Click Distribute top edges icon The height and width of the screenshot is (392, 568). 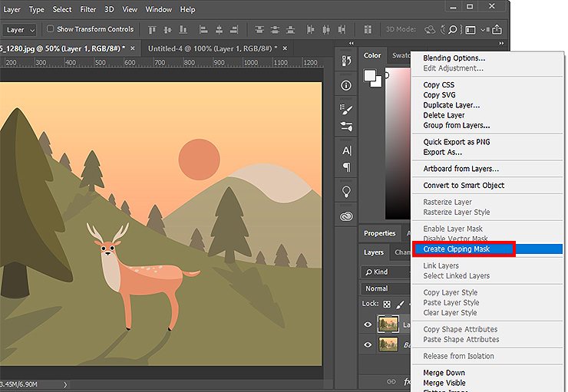[x=259, y=30]
